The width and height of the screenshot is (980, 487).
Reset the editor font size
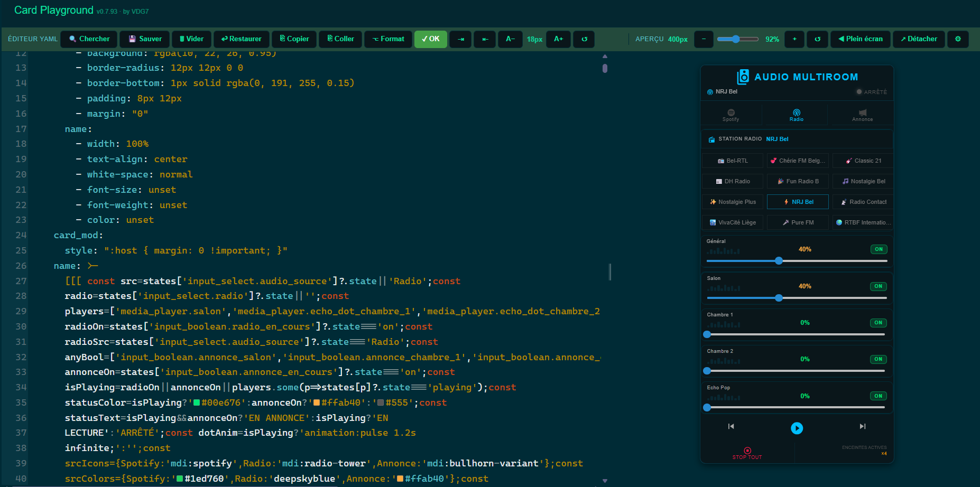point(584,39)
